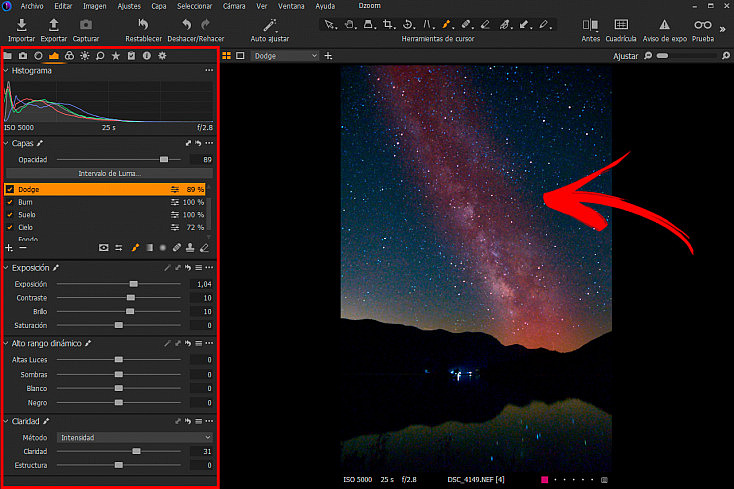This screenshot has width=734, height=489.
Task: Delete layer with minus button
Action: [x=23, y=248]
